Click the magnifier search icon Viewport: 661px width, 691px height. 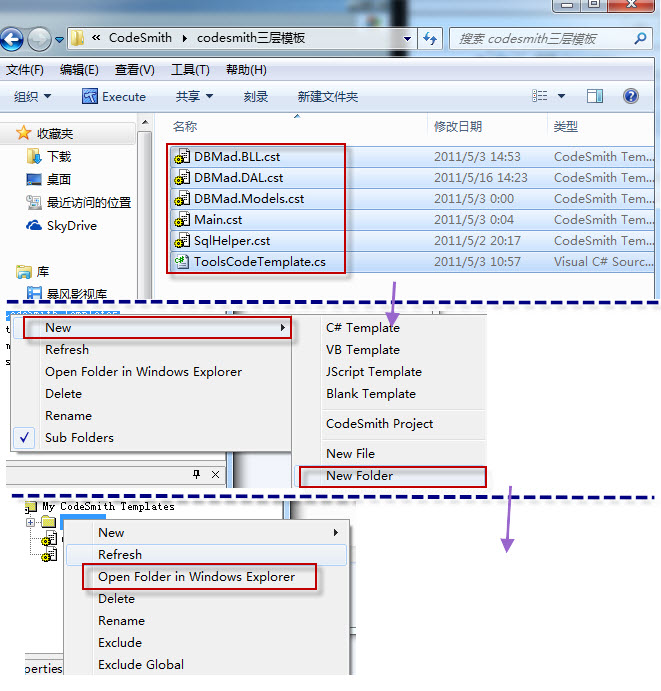click(x=641, y=38)
